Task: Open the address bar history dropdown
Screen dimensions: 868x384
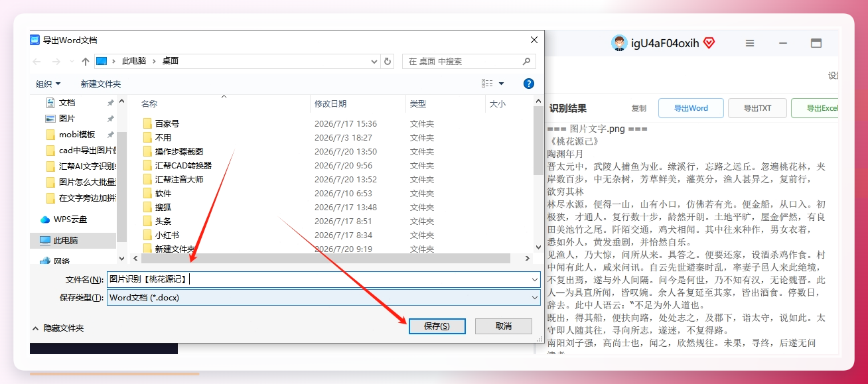Action: pos(374,61)
